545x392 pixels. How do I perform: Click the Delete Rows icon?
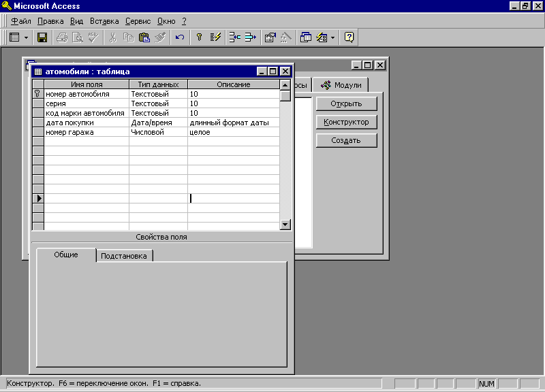pos(250,37)
